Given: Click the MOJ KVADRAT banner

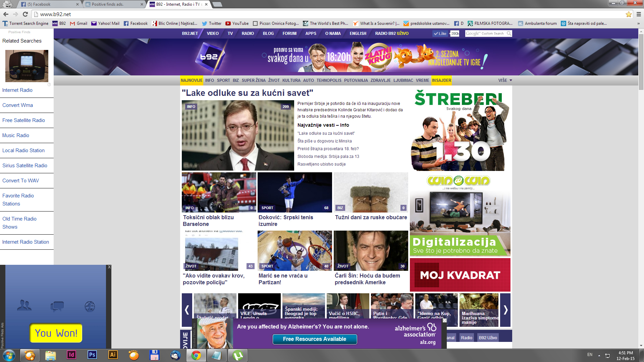Looking at the screenshot, I should [460, 275].
